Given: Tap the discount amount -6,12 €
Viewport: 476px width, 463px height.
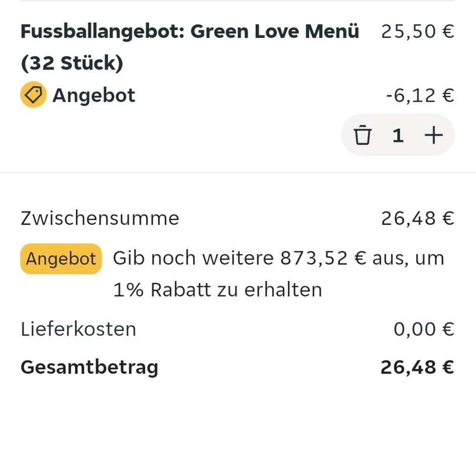Looking at the screenshot, I should (x=419, y=95).
